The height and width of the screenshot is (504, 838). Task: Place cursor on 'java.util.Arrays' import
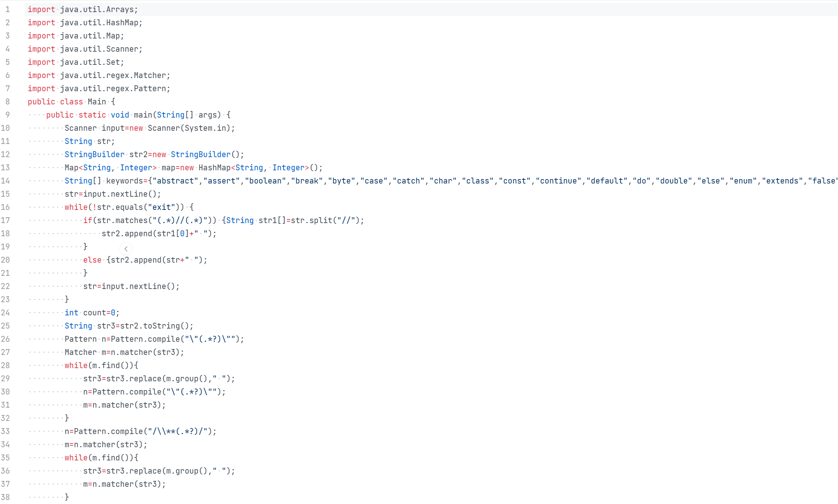[97, 10]
